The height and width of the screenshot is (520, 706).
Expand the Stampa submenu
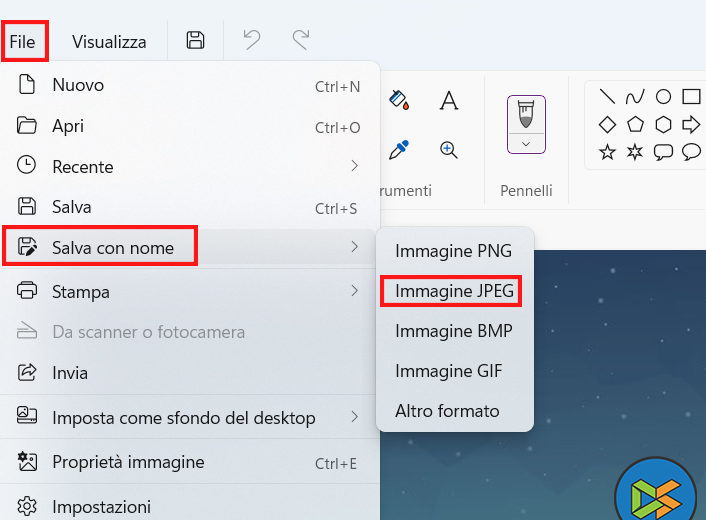point(189,292)
